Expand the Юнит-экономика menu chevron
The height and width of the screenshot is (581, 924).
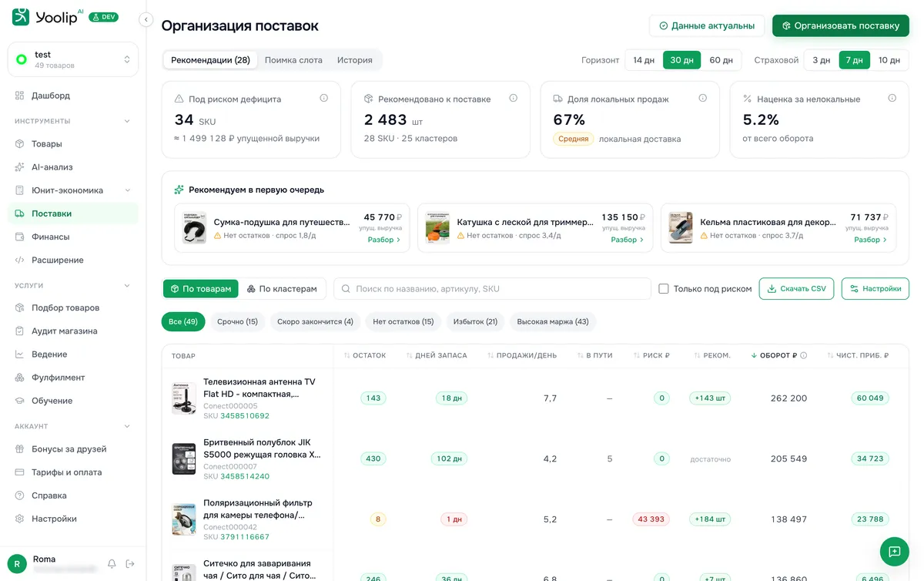click(128, 190)
